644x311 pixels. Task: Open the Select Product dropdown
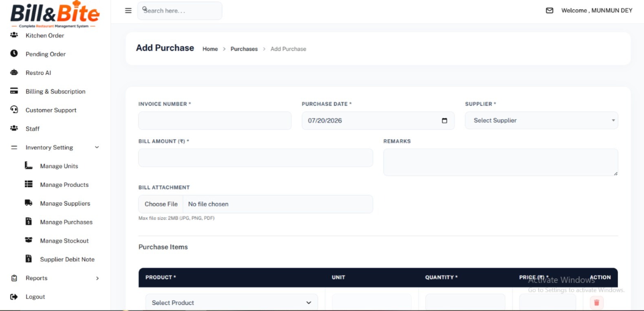pyautogui.click(x=232, y=302)
